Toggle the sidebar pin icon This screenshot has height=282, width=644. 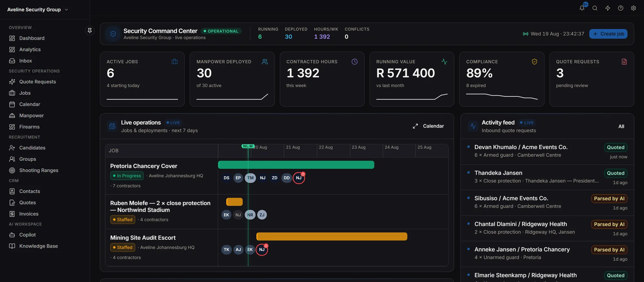(90, 30)
